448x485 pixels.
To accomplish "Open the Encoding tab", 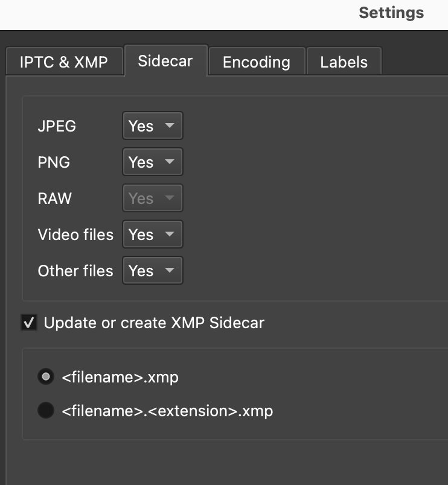I will (256, 62).
